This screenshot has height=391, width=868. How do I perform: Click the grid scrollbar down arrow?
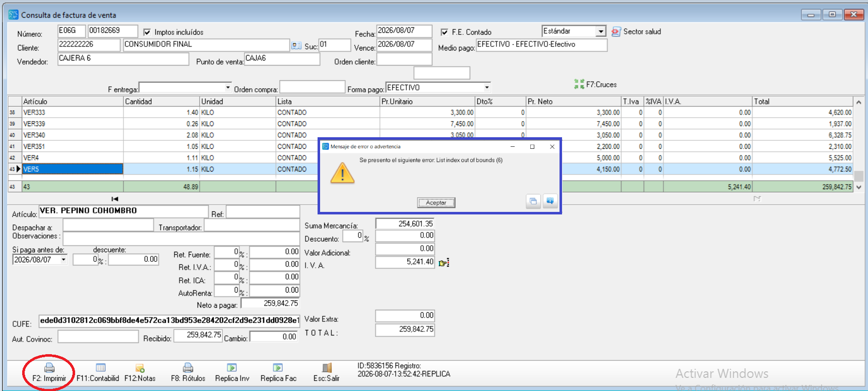[x=859, y=187]
